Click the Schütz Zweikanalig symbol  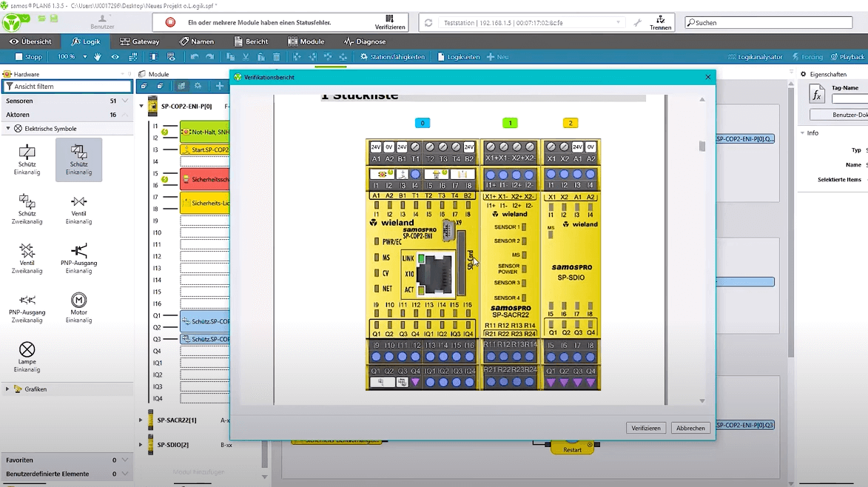point(27,206)
